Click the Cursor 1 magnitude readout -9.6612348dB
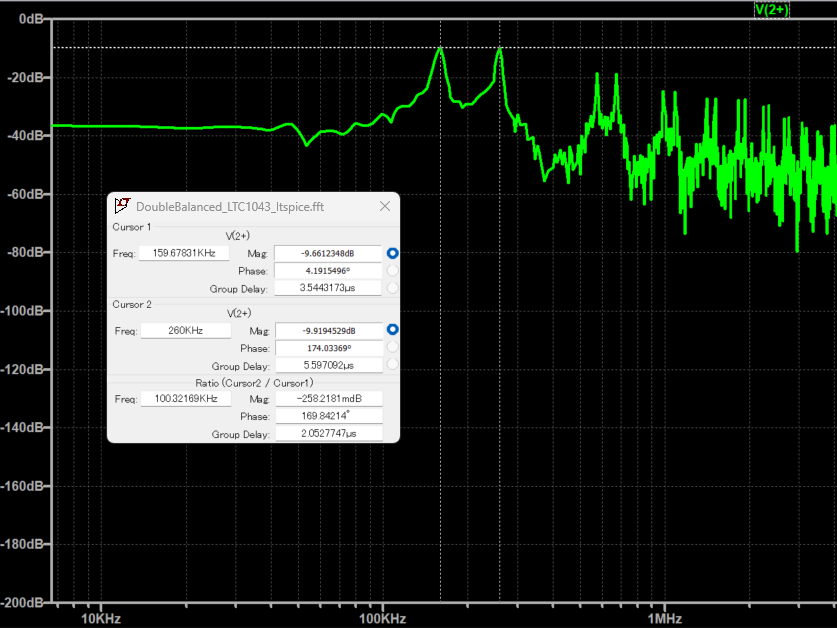 coord(328,253)
